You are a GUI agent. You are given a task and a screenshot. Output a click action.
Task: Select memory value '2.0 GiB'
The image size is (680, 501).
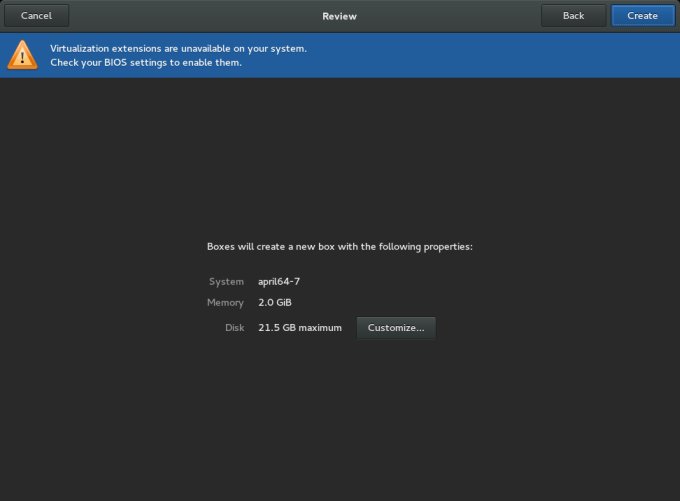[x=275, y=302]
